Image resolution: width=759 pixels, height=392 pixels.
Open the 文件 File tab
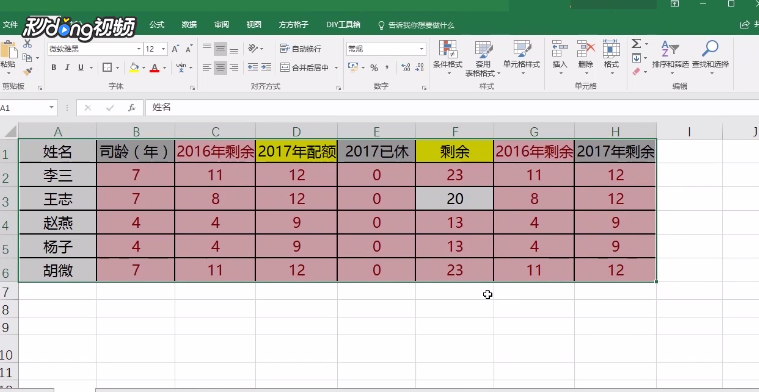[x=10, y=25]
